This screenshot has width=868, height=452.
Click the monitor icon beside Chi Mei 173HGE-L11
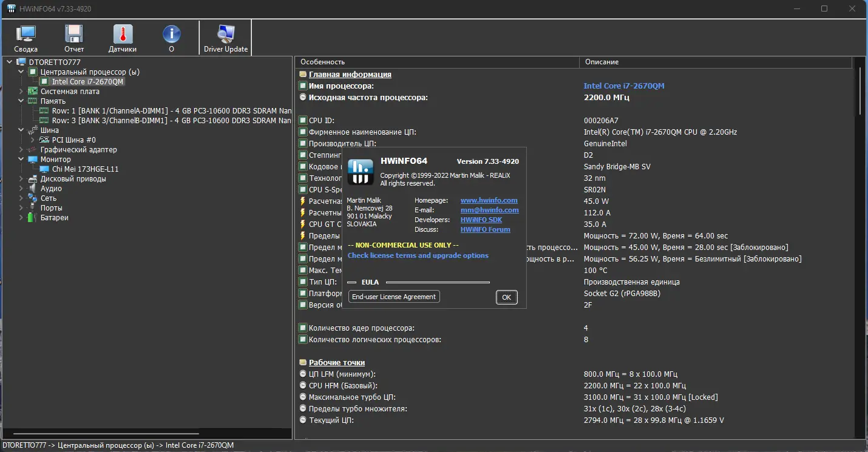tap(44, 169)
